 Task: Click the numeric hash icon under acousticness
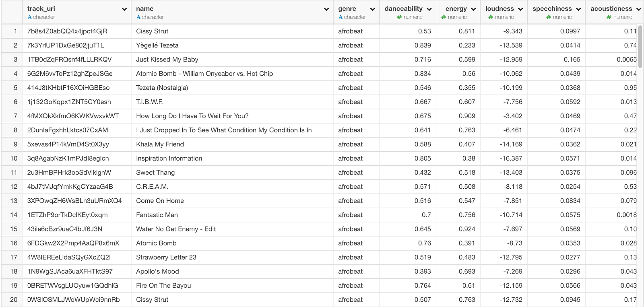tap(609, 17)
